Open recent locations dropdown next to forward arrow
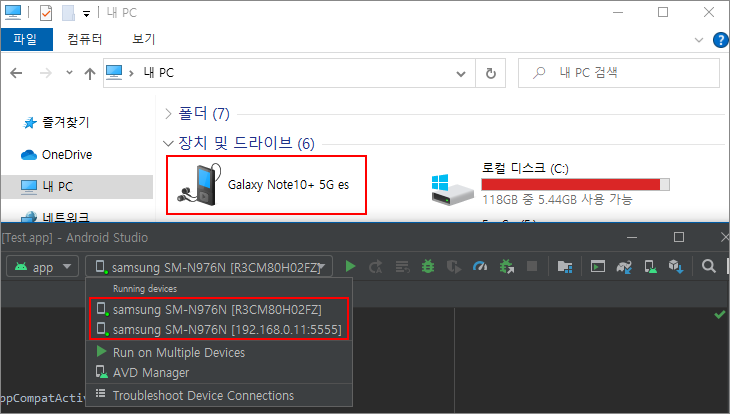This screenshot has width=730, height=414. [69, 73]
